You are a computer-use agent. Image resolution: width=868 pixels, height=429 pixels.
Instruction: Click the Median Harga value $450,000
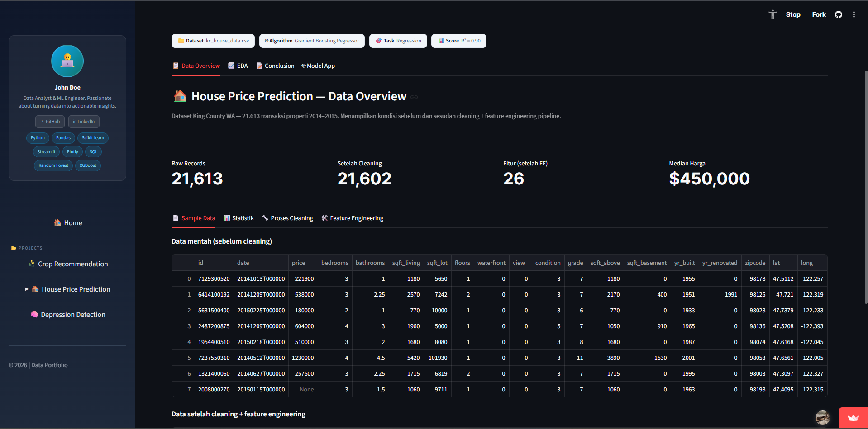(709, 179)
